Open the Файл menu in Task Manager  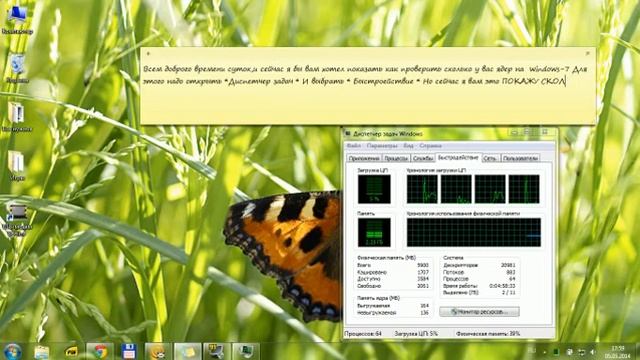[x=353, y=146]
